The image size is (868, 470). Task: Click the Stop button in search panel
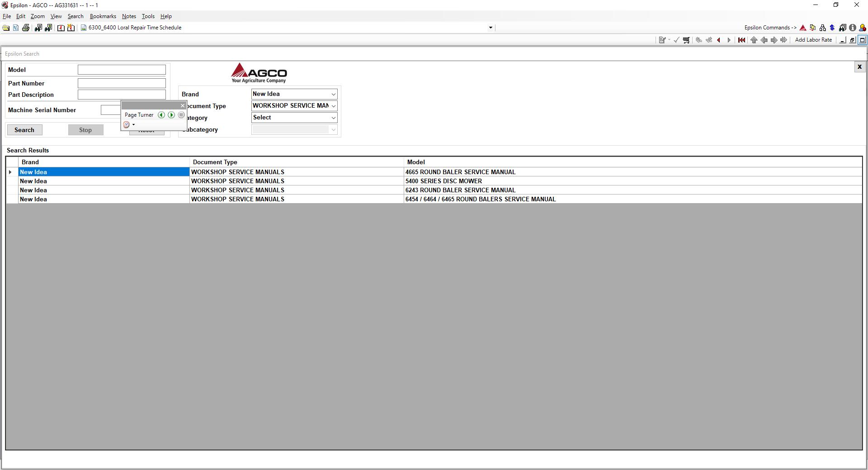pos(85,130)
